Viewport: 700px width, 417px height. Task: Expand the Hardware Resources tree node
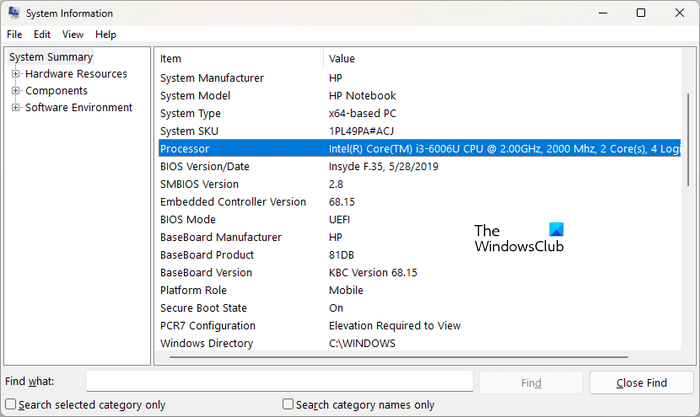(16, 74)
